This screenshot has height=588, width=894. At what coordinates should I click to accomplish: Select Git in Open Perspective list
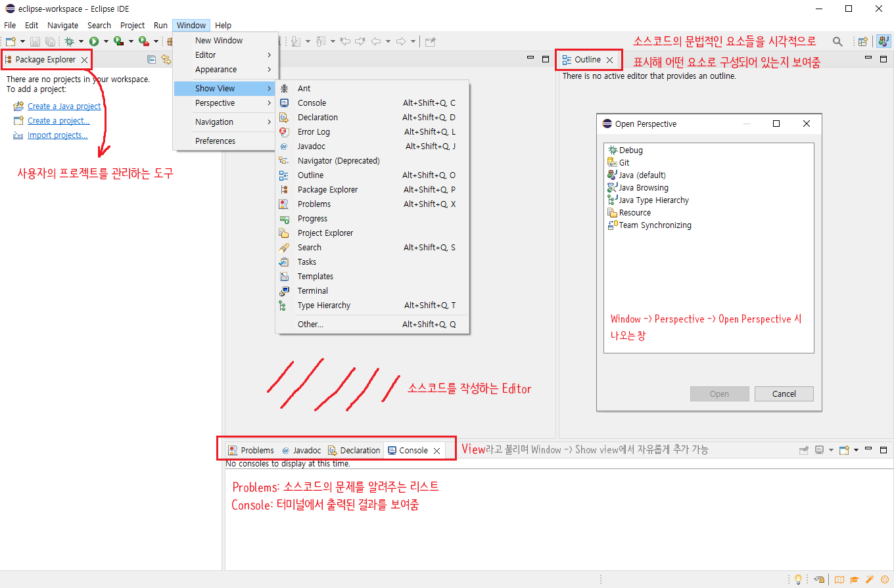(x=619, y=163)
